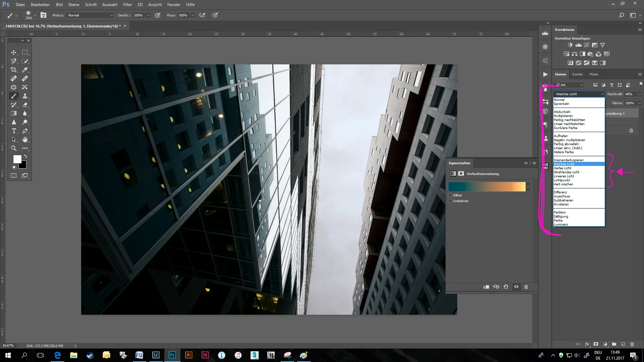
Task: Toggle layer visibility eye in Eigenschaften
Action: click(516, 287)
